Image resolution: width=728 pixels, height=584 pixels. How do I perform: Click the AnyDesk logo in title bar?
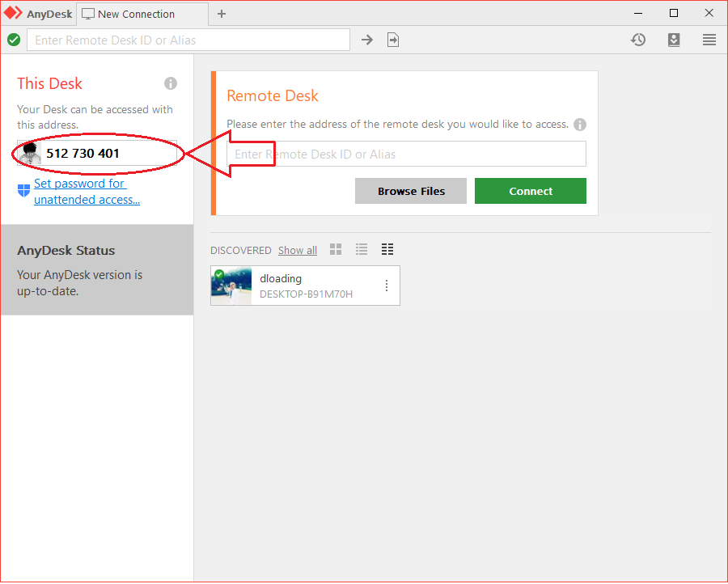[13, 13]
